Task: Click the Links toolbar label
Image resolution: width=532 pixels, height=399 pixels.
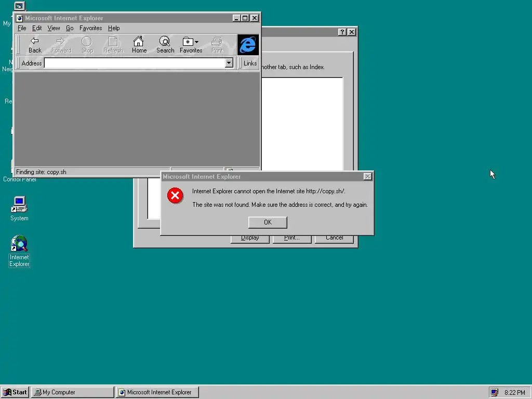Action: 250,63
